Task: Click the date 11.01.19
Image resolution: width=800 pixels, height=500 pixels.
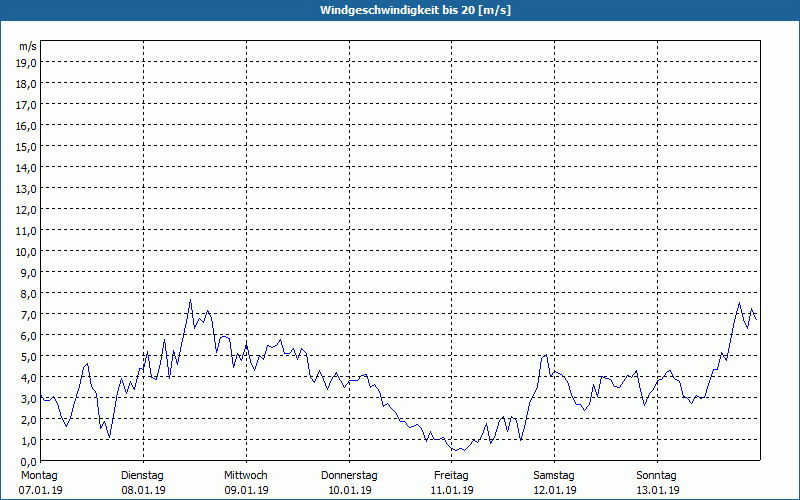Action: click(x=452, y=490)
